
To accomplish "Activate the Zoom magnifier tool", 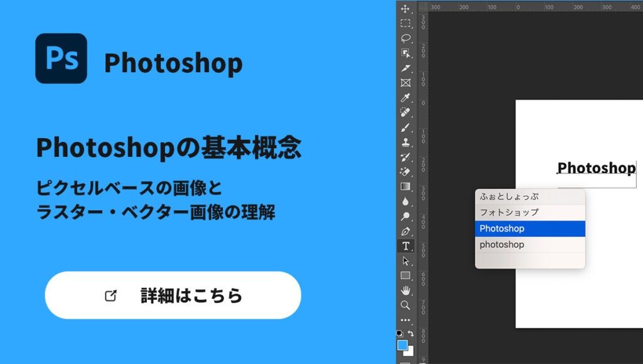I will click(x=406, y=305).
